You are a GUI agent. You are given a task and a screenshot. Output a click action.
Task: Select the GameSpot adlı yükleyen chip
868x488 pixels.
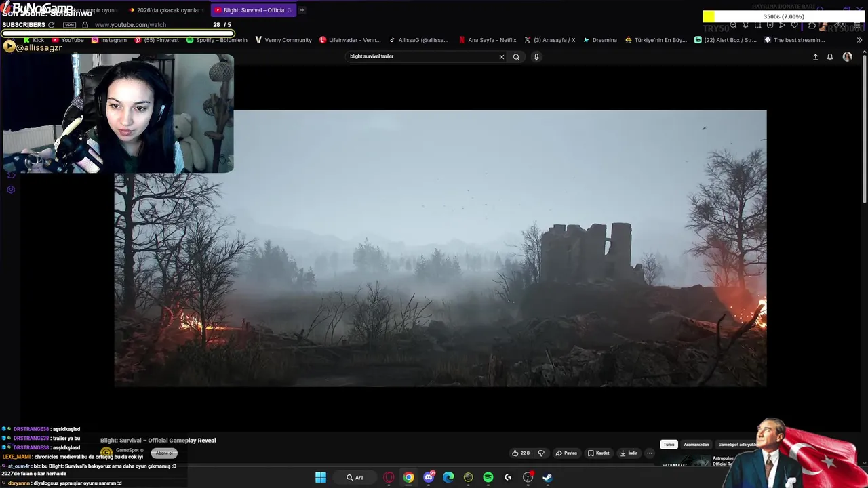[738, 445]
